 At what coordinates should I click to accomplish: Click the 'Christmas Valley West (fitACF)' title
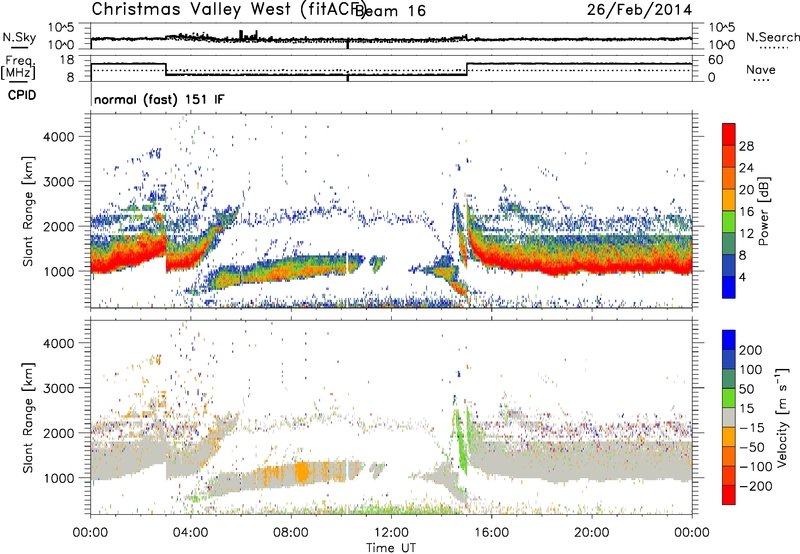click(228, 10)
